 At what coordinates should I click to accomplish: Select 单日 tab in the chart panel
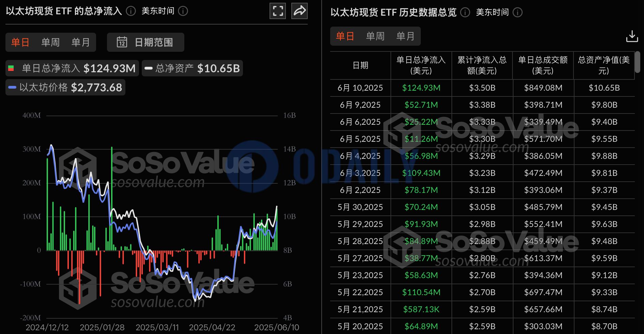[x=20, y=42]
